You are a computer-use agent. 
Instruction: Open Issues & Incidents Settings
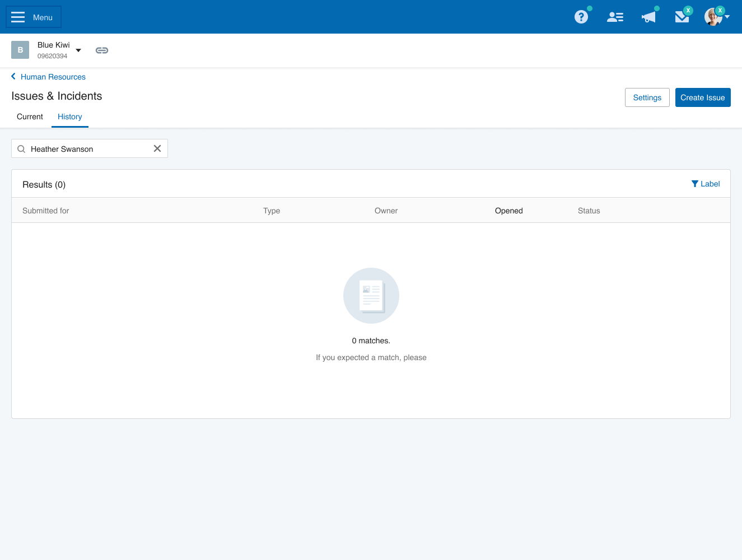tap(647, 97)
